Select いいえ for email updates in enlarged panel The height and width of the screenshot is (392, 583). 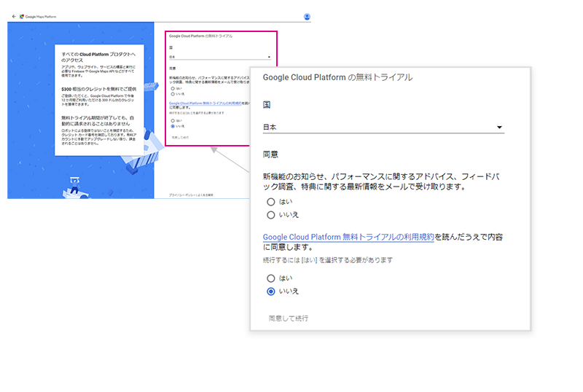(270, 215)
